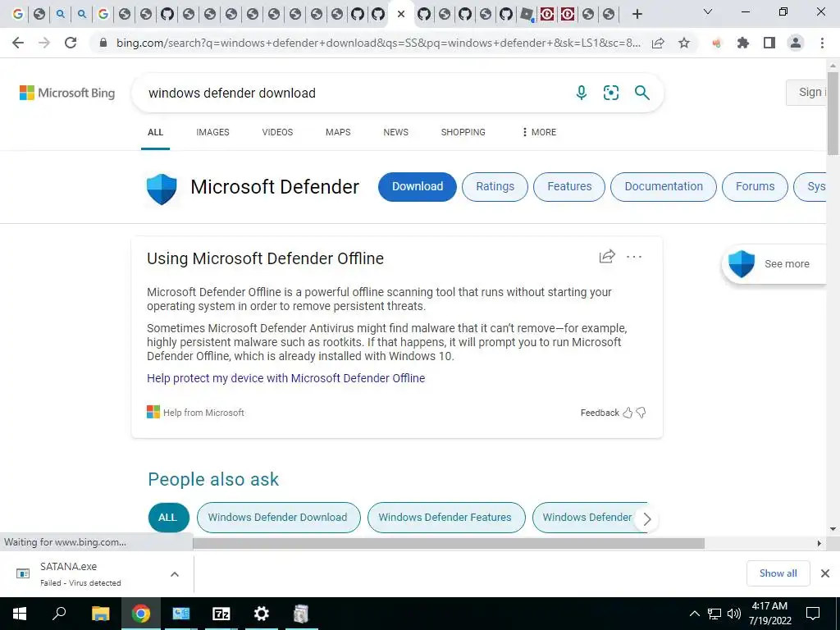
Task: Select Windows Defender Download topic chip
Action: 278,518
